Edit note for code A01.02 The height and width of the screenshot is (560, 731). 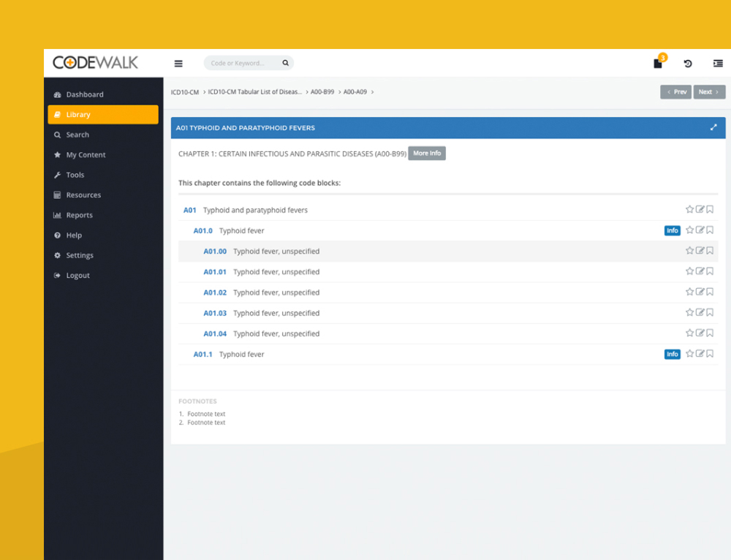(700, 292)
